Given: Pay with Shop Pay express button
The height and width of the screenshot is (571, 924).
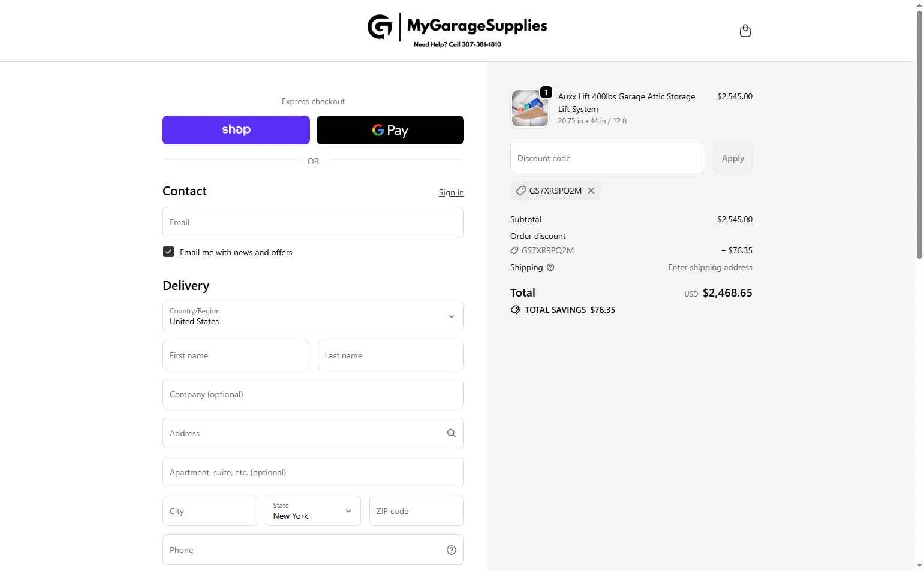Looking at the screenshot, I should click(236, 130).
